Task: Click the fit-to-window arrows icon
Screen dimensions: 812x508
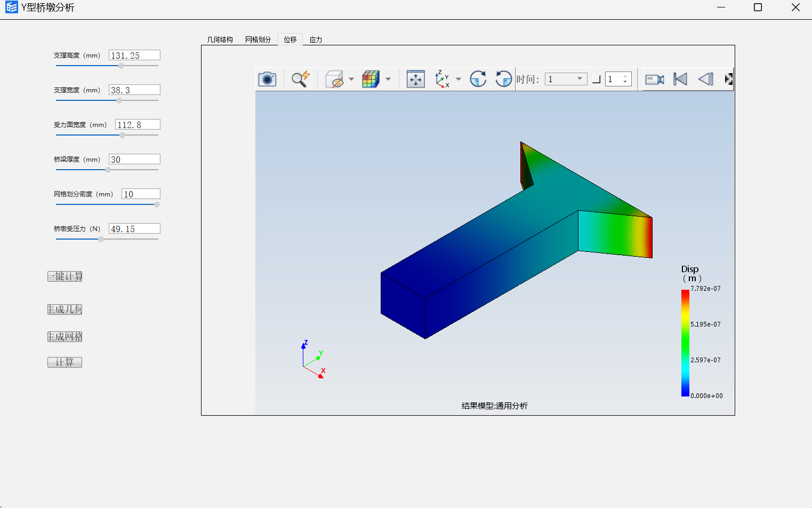Action: (x=416, y=79)
